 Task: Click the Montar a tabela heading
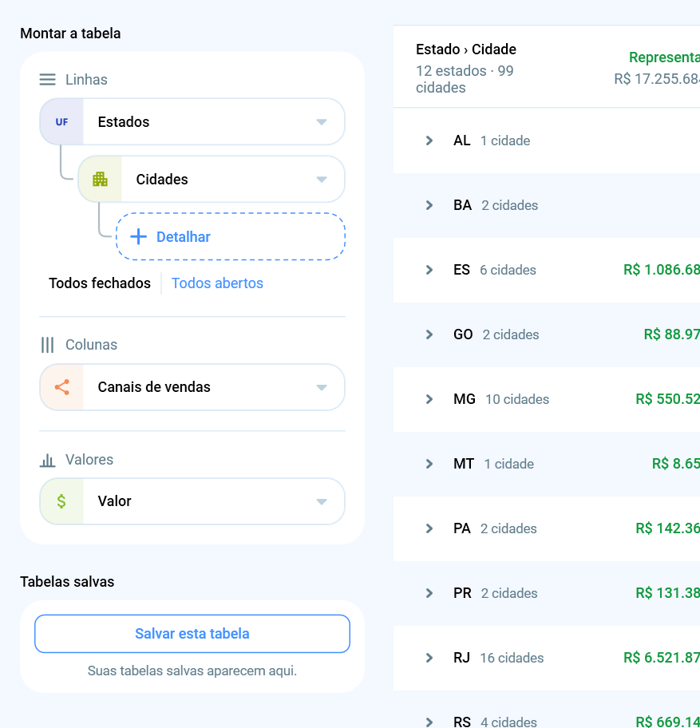coord(70,34)
